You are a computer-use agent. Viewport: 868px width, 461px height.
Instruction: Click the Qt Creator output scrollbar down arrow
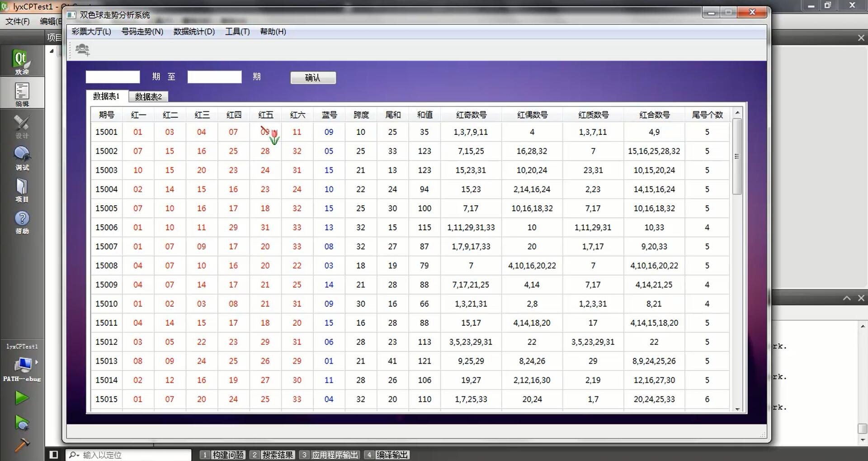[x=863, y=440]
